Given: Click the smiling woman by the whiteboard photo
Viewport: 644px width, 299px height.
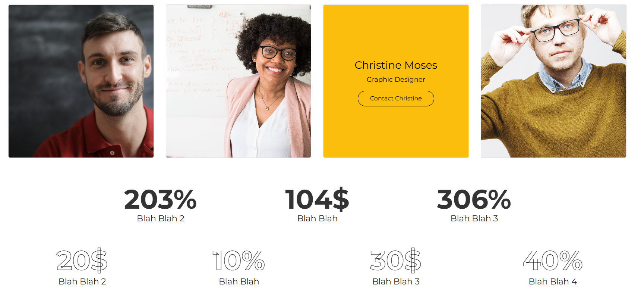Looking at the screenshot, I should pos(238,81).
